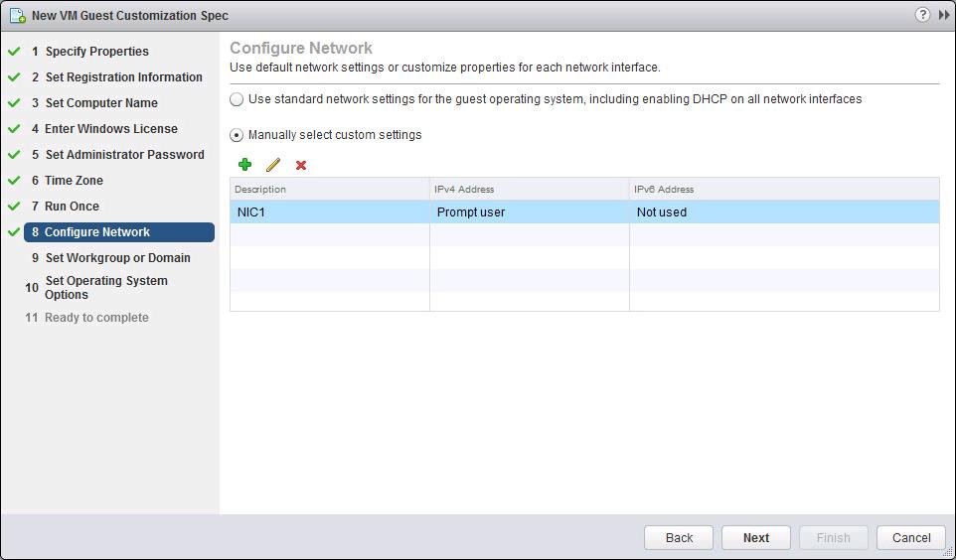Viewport: 956px width, 560px height.
Task: Click the Not used IPv6 cell
Action: coord(784,212)
